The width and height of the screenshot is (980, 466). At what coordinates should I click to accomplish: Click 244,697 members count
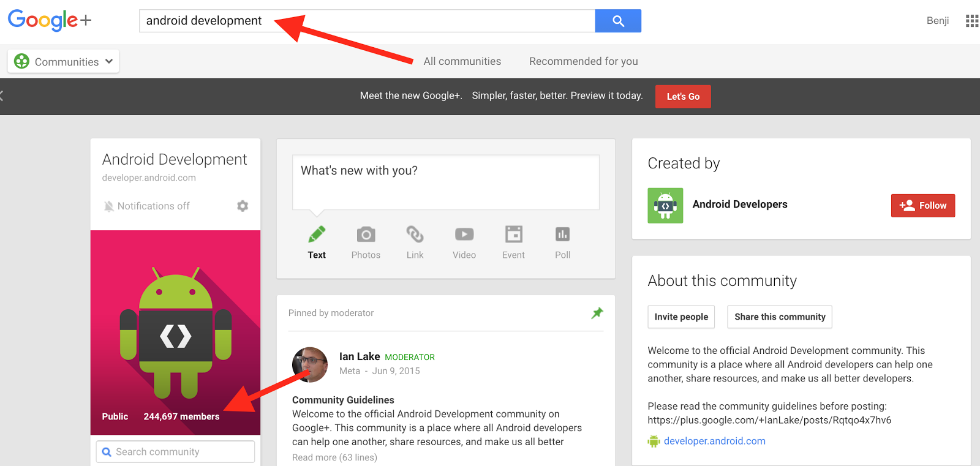[181, 416]
